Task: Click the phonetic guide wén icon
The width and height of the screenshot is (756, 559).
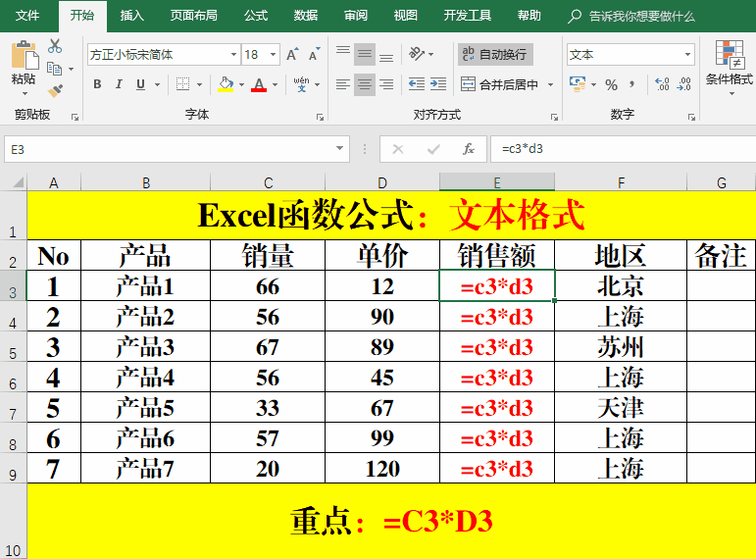Action: (x=302, y=84)
